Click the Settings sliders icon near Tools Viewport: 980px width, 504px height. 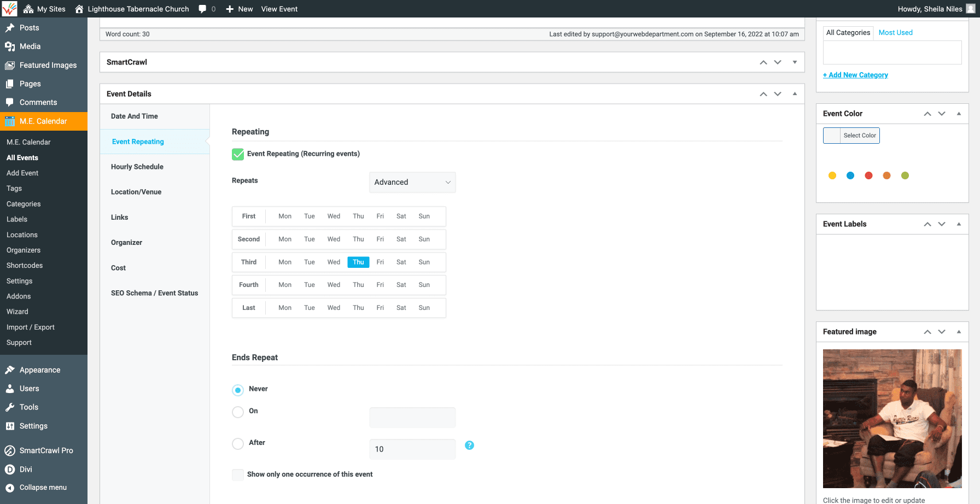pos(10,426)
